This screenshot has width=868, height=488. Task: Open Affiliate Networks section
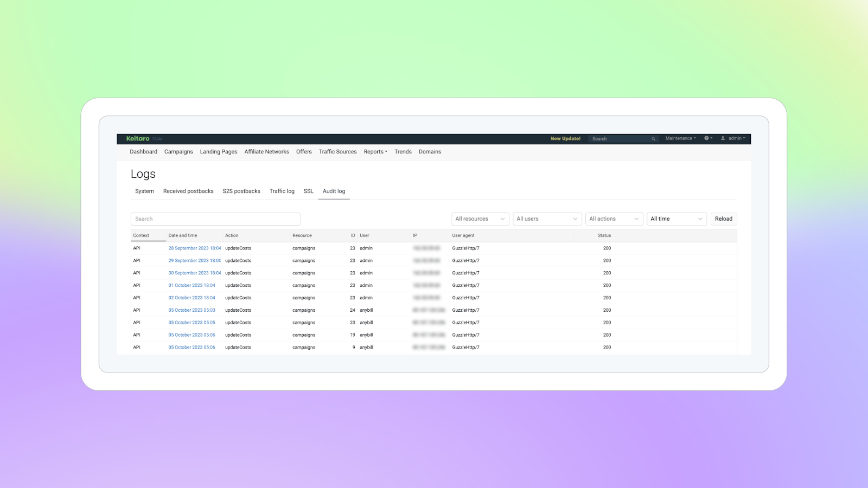(x=266, y=152)
